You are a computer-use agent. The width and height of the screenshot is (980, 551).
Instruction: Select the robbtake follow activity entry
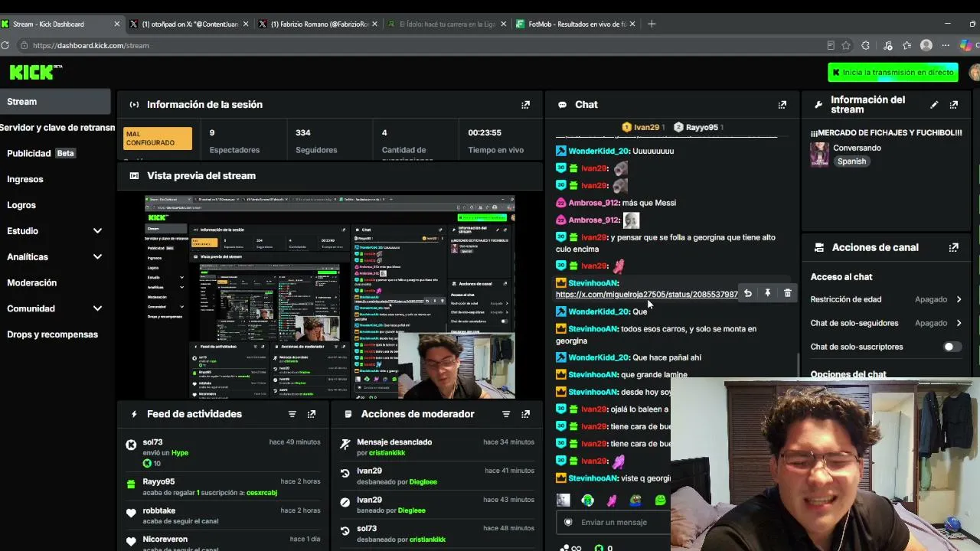pos(224,516)
